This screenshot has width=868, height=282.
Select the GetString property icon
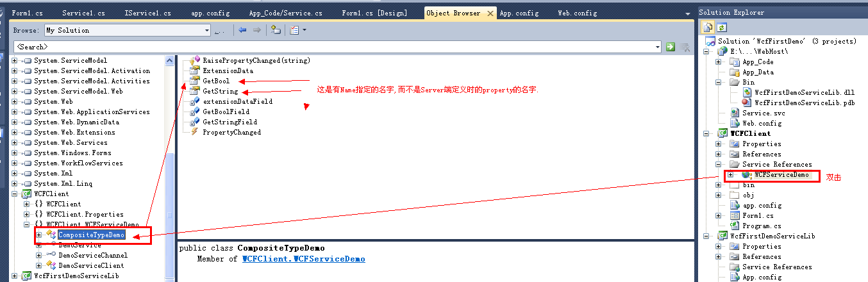pyautogui.click(x=195, y=91)
